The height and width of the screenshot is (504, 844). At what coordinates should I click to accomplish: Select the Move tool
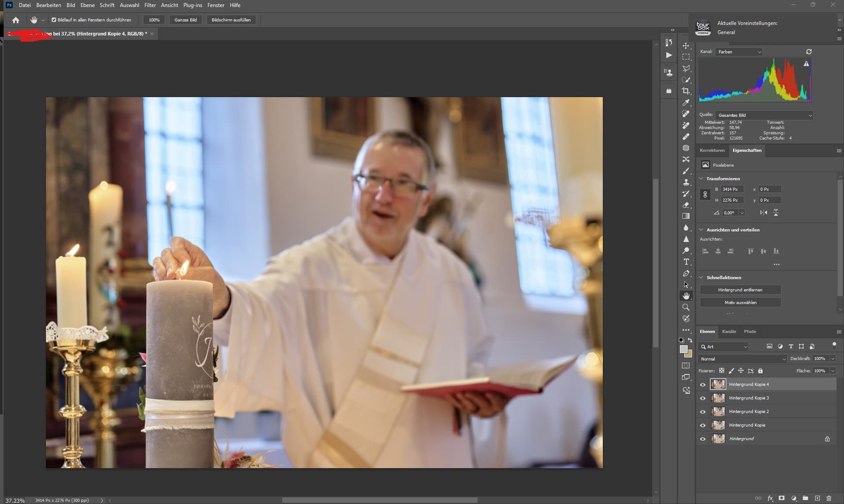coord(686,46)
